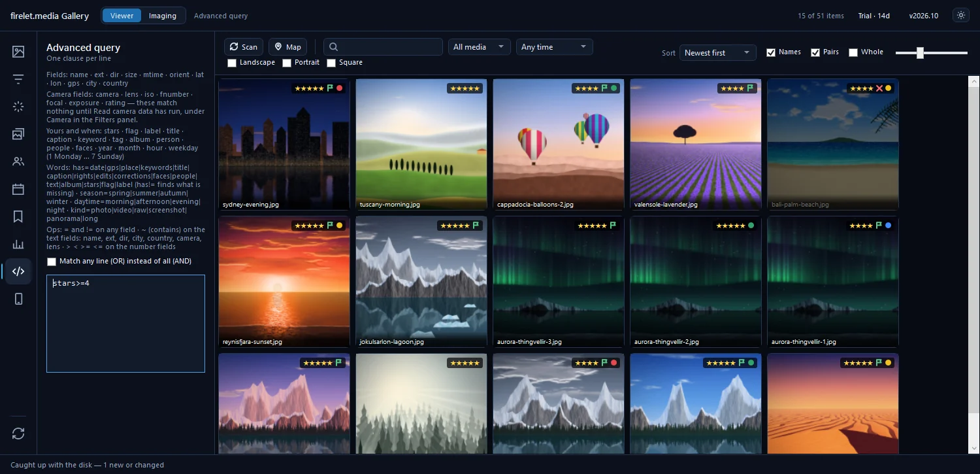Expand the Newest first sort dropdown
The image size is (980, 474).
[x=718, y=53]
